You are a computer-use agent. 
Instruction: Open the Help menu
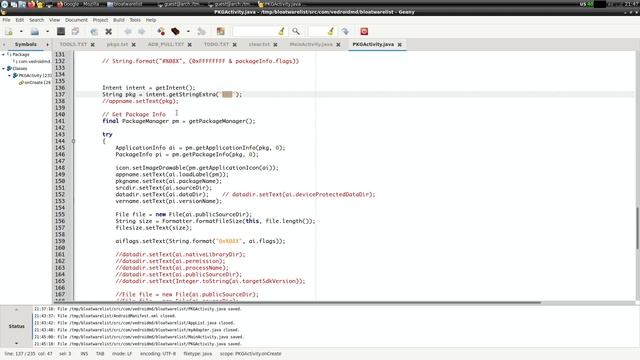pos(151,20)
